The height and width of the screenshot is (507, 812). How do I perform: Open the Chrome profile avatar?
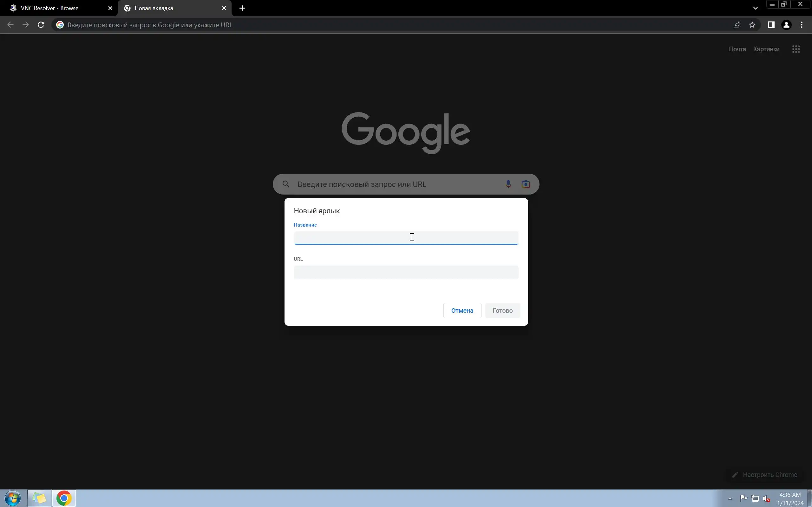786,25
